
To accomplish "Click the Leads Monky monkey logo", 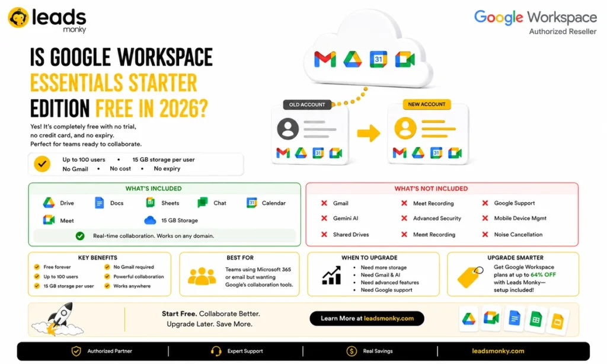I will click(x=18, y=17).
